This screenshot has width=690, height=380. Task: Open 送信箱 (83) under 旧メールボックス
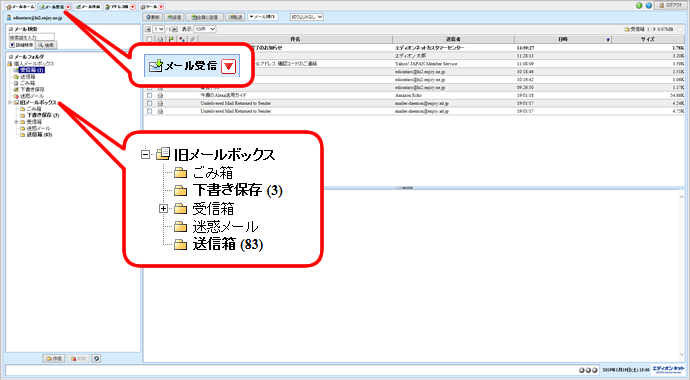pyautogui.click(x=39, y=135)
